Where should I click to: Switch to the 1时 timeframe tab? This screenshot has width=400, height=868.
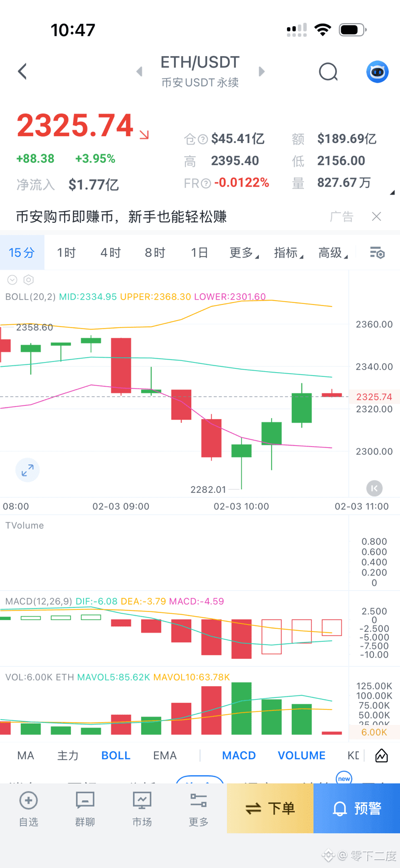pos(66,253)
